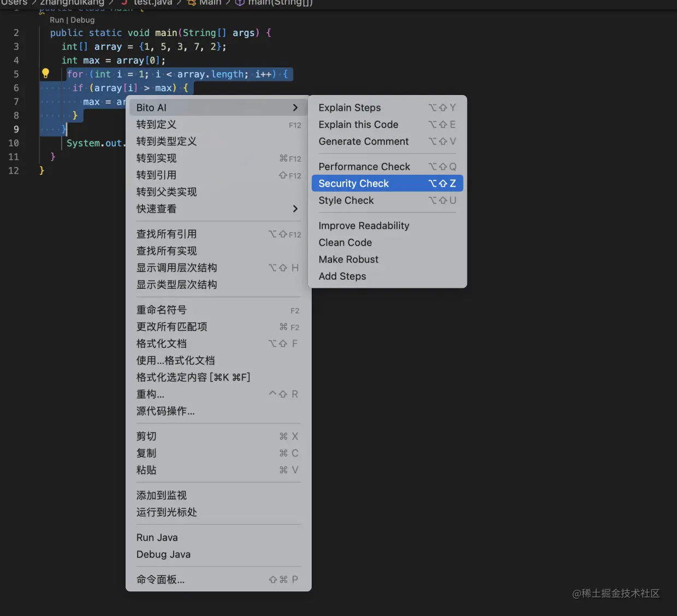Choose Improve Readability option

(387, 226)
